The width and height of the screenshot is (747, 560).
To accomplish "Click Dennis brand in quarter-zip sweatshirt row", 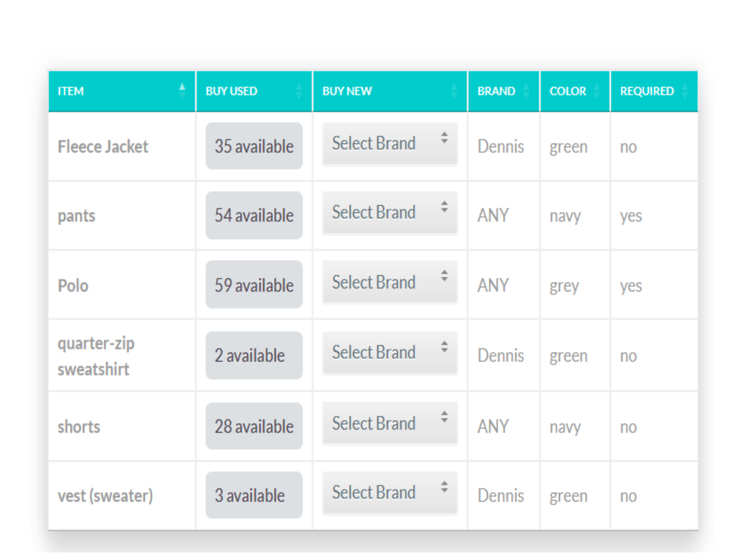I will pos(501,356).
